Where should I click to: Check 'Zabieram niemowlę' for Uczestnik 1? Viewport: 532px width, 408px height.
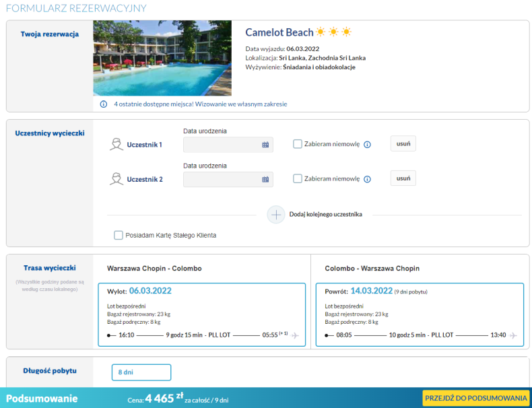coord(298,143)
